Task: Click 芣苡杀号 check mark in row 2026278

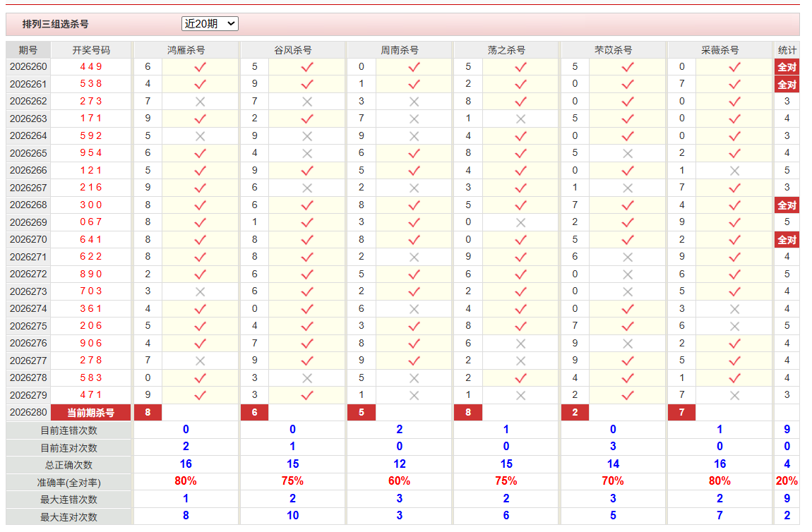Action: [628, 377]
